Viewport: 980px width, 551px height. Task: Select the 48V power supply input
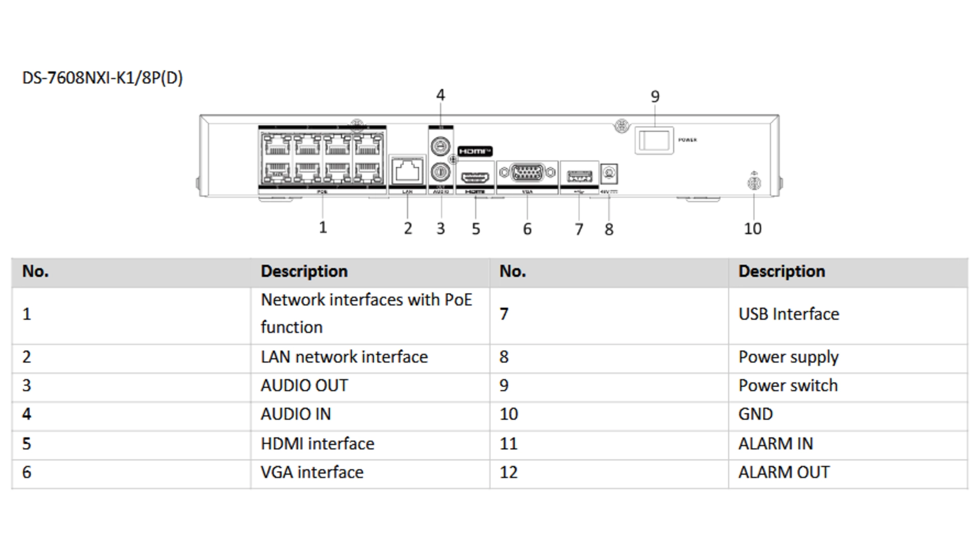click(608, 173)
